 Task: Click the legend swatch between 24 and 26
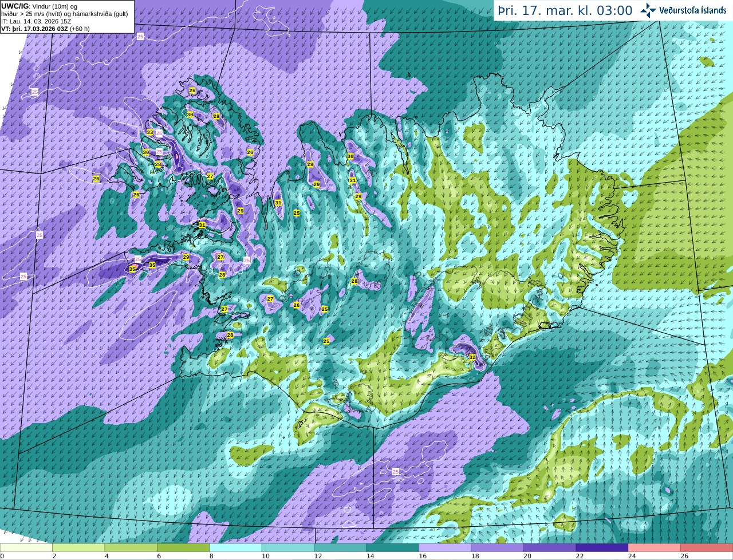[655, 548]
